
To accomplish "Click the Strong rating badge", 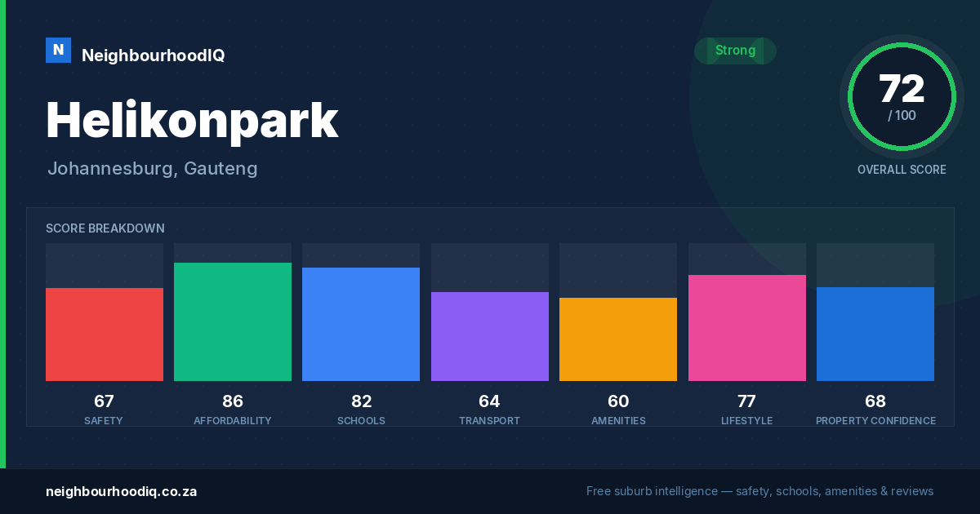I will 735,51.
